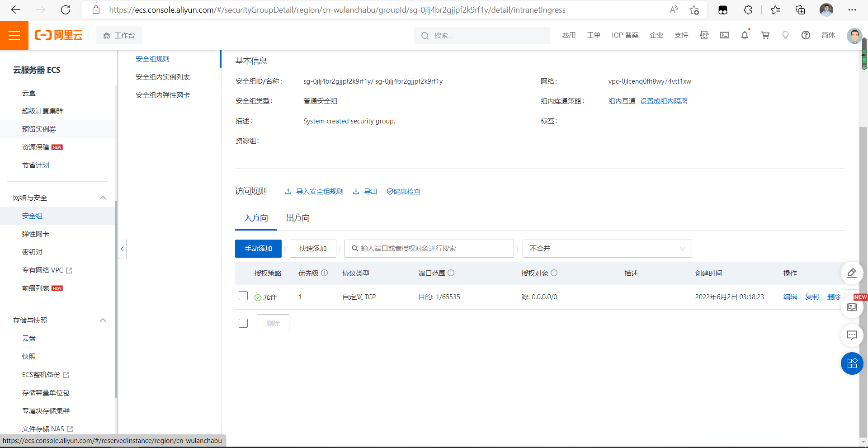Image resolution: width=868 pixels, height=448 pixels.
Task: Collapse the 存储与快照 section
Action: 103,320
